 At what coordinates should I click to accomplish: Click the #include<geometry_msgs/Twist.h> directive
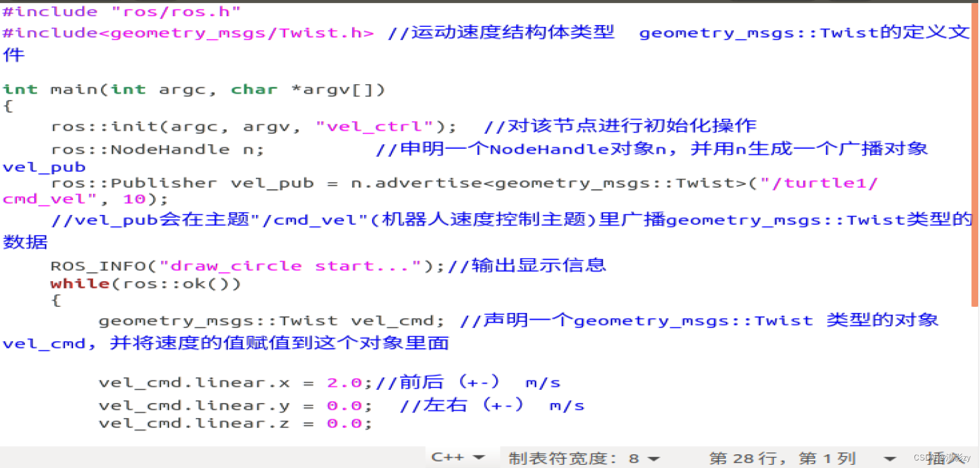point(188,32)
